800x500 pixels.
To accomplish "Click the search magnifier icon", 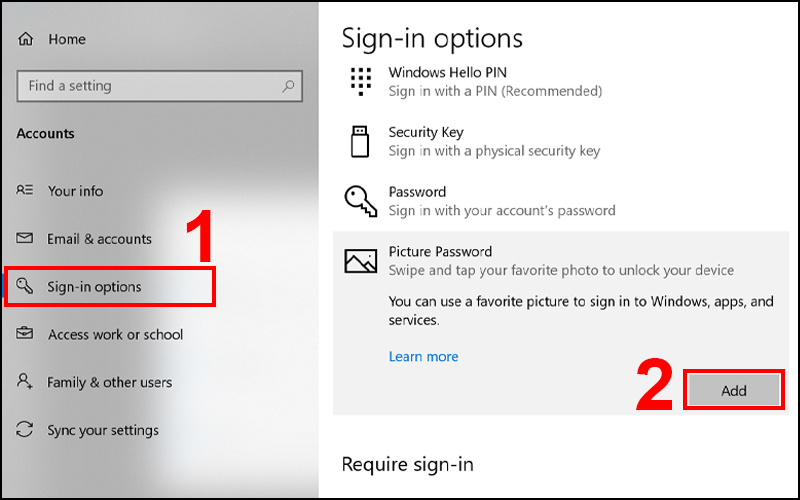I will click(288, 86).
